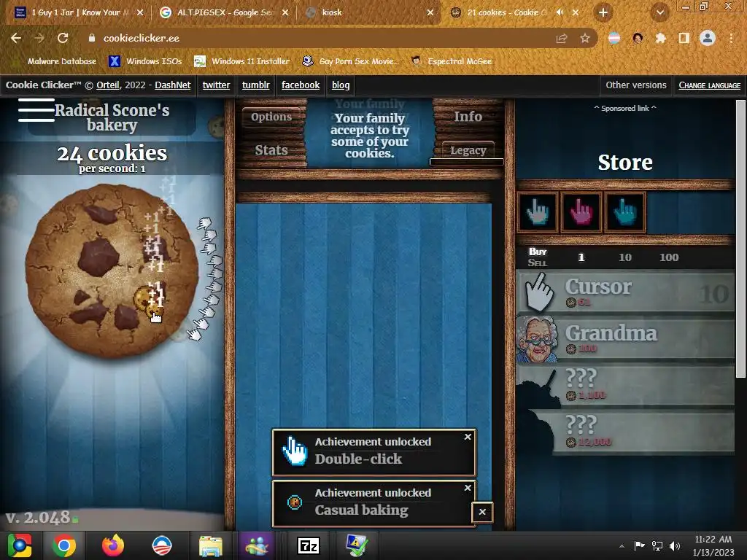Viewport: 747px width, 560px height.
Task: Open Other versions menu
Action: [635, 85]
